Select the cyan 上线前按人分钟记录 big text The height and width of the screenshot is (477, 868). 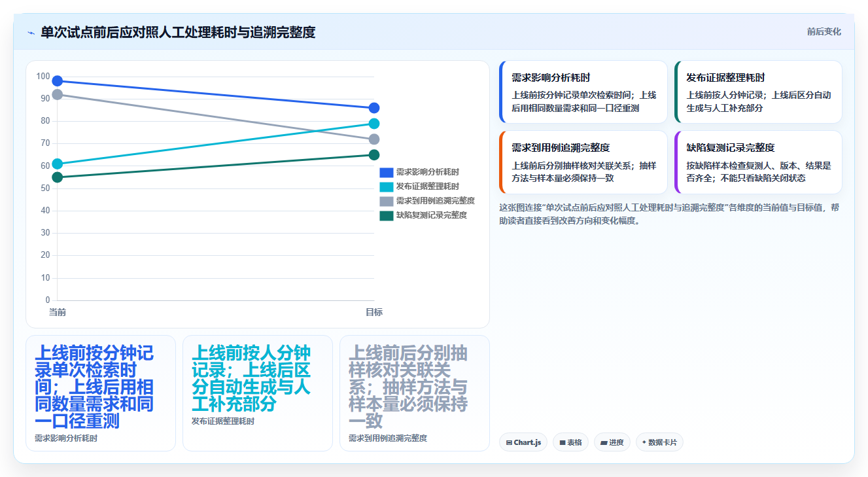[x=251, y=380]
